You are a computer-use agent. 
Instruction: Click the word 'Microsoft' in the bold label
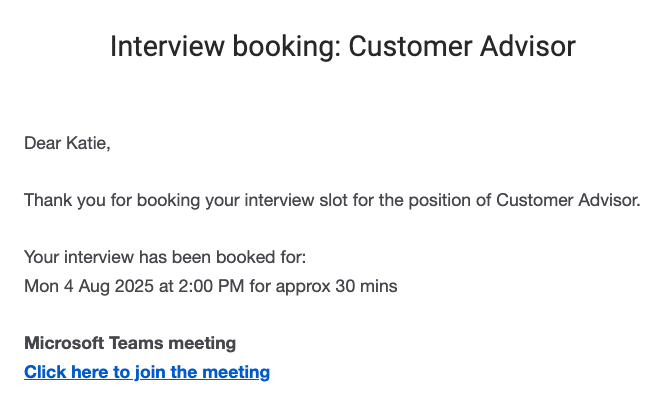64,343
